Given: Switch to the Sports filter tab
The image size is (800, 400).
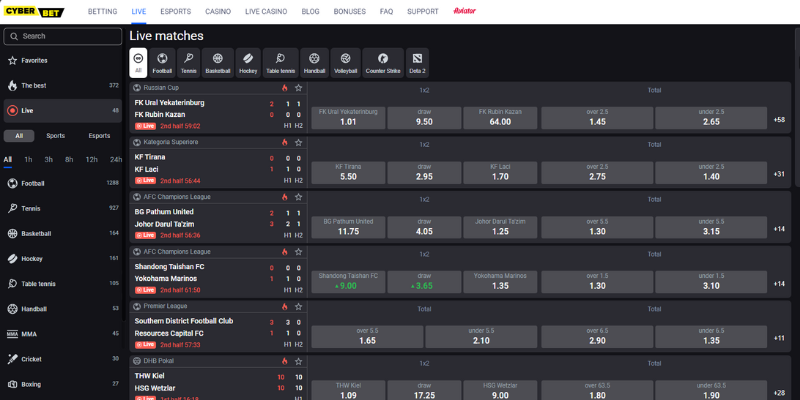Looking at the screenshot, I should coord(56,136).
